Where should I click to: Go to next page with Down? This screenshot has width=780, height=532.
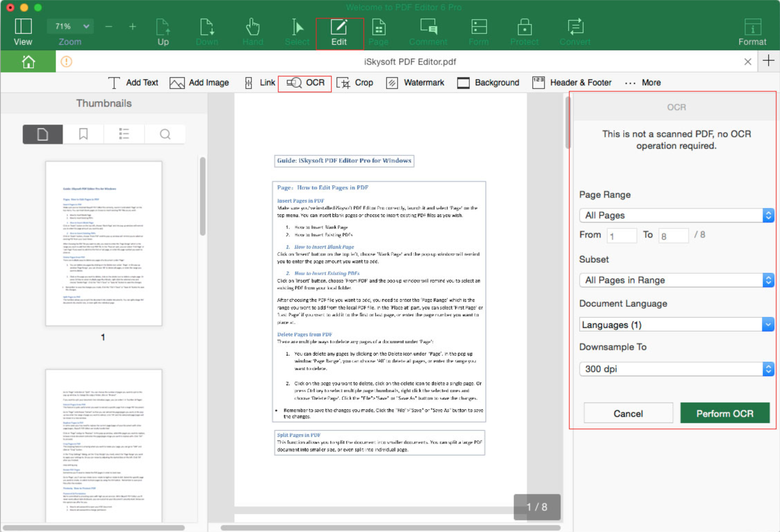(x=207, y=32)
